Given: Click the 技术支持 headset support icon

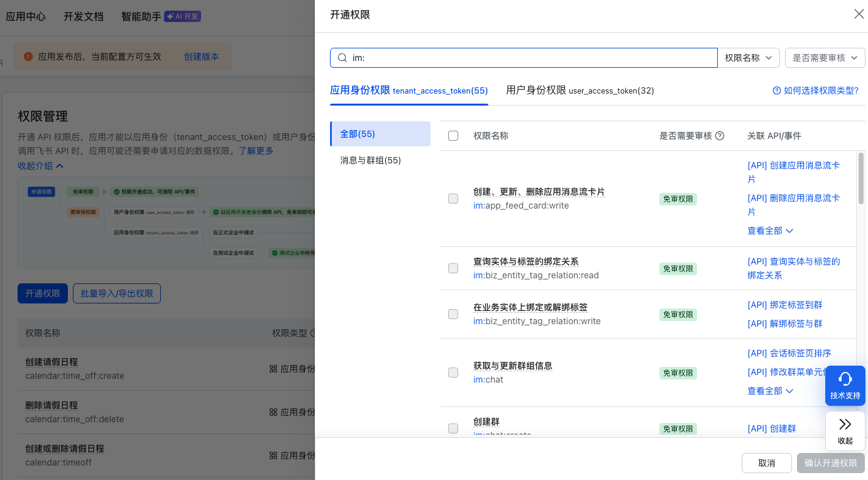Looking at the screenshot, I should pos(845,379).
